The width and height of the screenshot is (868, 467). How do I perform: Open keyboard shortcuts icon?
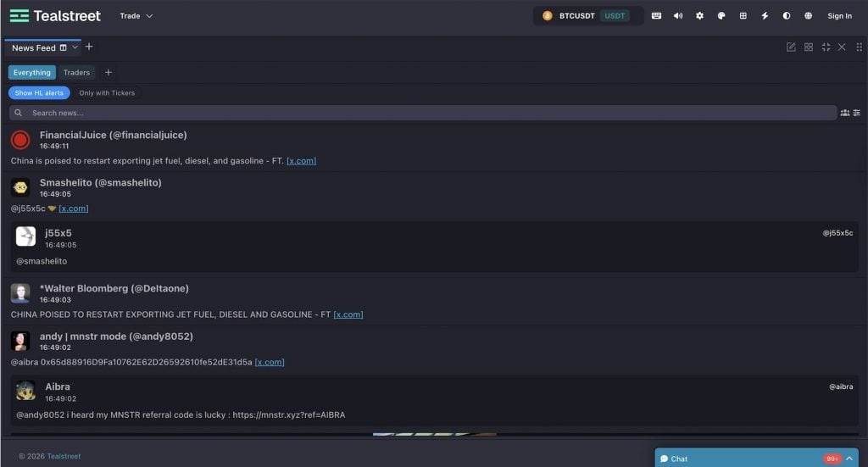(657, 15)
